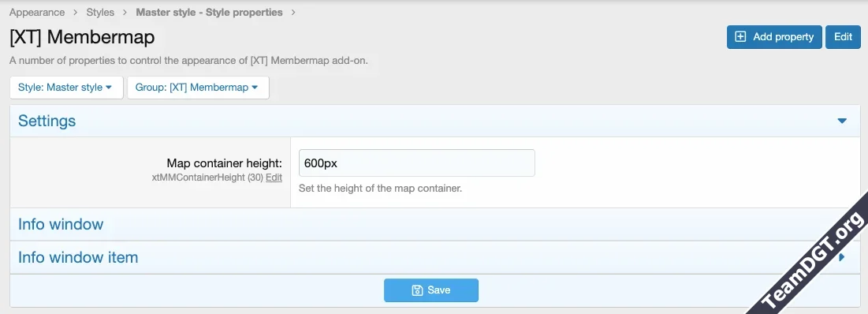Focus the Map container height field
The width and height of the screenshot is (868, 314).
point(417,163)
